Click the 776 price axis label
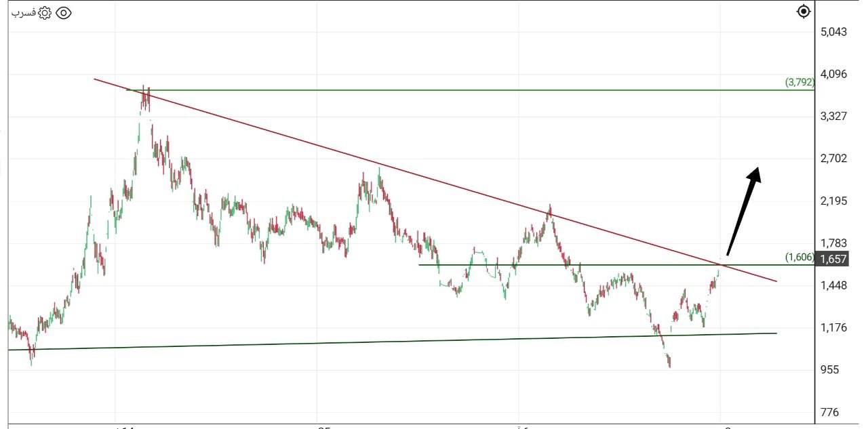The image size is (868, 429). (x=830, y=412)
